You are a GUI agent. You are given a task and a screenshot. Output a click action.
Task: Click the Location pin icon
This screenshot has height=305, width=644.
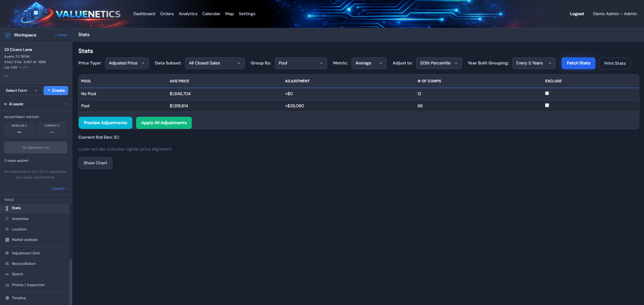tap(7, 229)
